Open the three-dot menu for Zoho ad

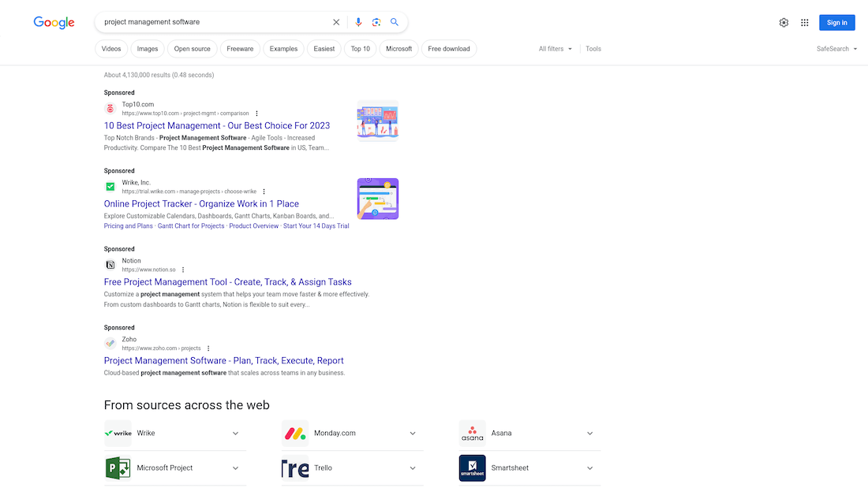coord(208,348)
